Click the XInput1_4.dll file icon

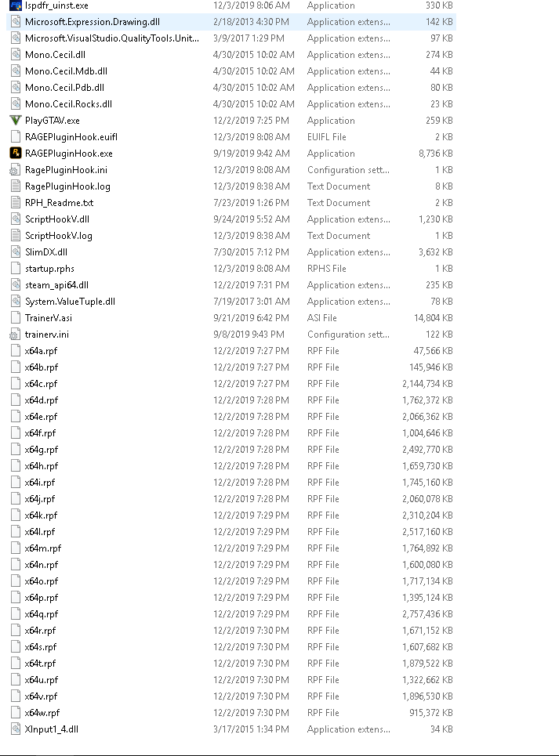tap(15, 729)
